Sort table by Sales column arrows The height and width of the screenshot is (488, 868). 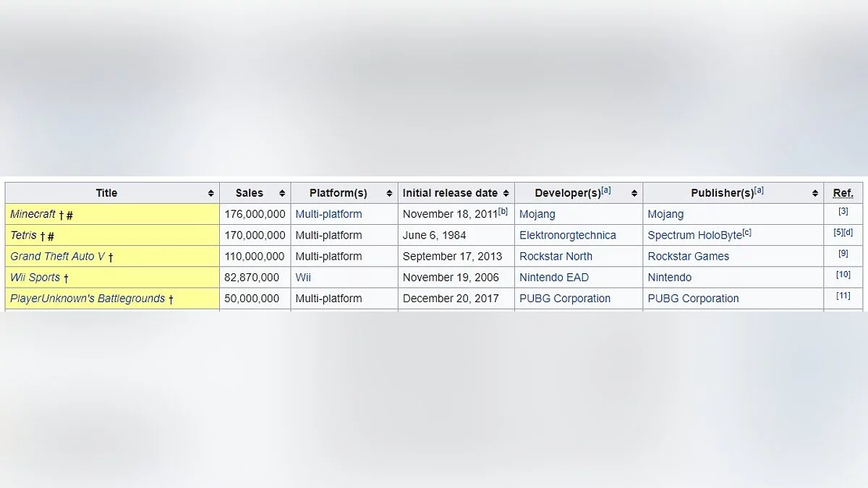[x=282, y=193]
